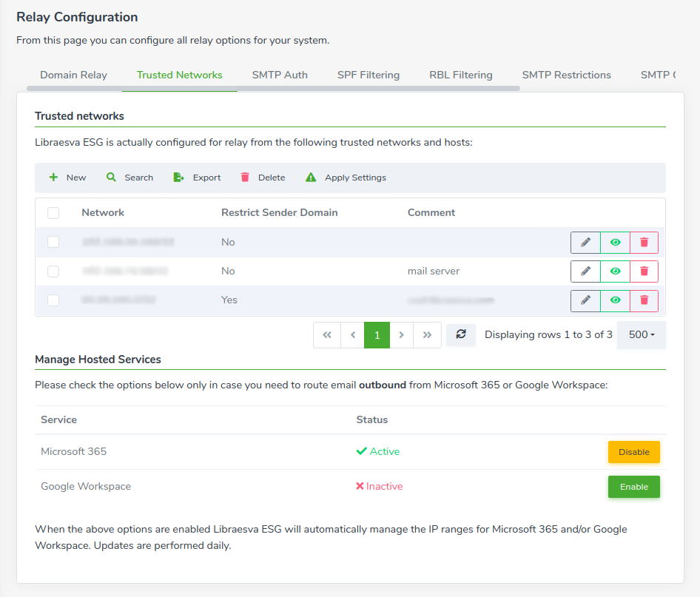Go to next page of results
This screenshot has width=700, height=597.
pyautogui.click(x=401, y=335)
